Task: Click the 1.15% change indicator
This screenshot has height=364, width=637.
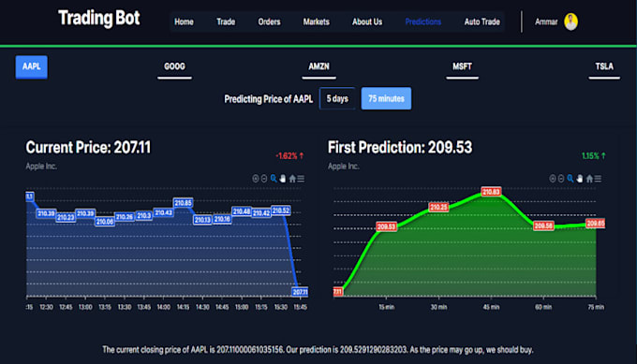Action: click(x=594, y=156)
